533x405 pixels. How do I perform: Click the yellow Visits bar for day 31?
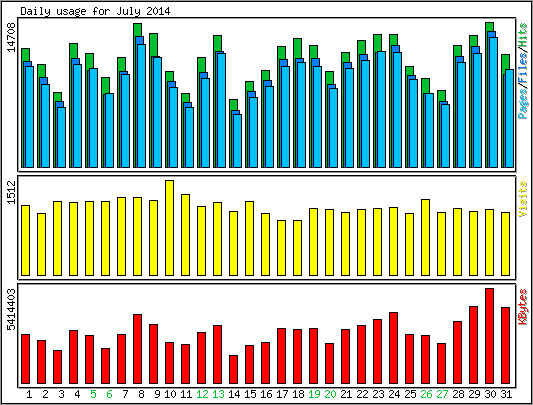[x=505, y=244]
